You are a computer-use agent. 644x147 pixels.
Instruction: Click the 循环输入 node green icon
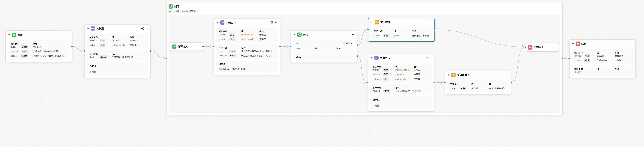click(x=174, y=47)
